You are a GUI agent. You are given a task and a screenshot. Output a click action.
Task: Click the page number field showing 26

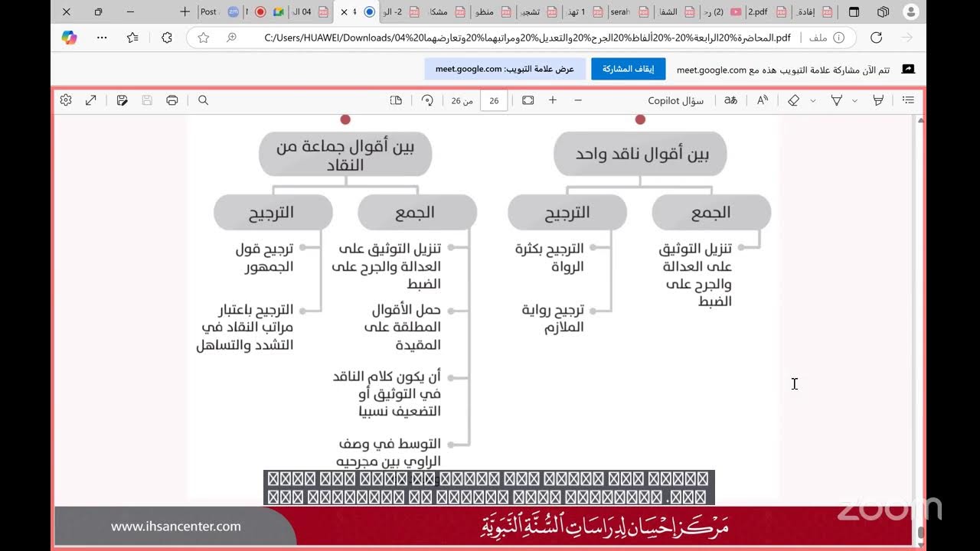(494, 100)
